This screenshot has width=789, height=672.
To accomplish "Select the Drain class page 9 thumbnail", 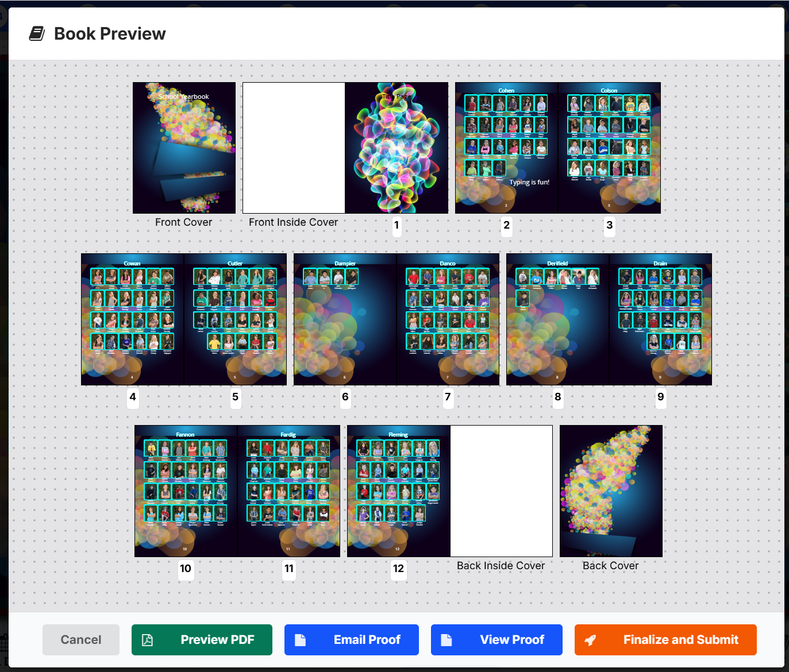I will (660, 319).
